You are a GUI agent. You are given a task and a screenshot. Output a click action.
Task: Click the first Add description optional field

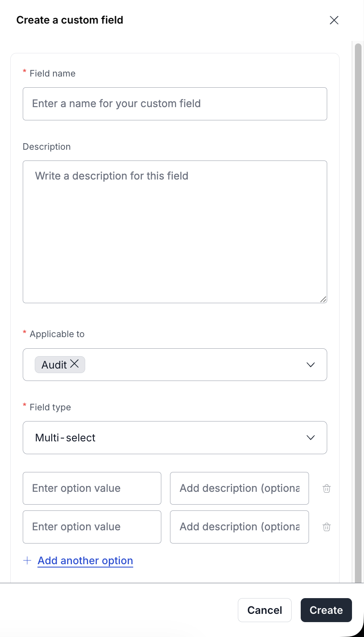pyautogui.click(x=239, y=489)
